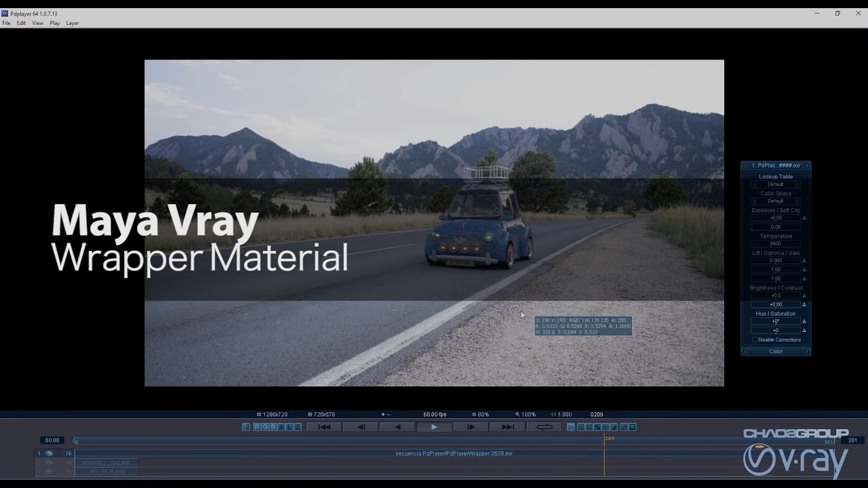Viewport: 868px width, 488px height.
Task: Click the per-channel icon beside Lift
Action: pyautogui.click(x=804, y=261)
